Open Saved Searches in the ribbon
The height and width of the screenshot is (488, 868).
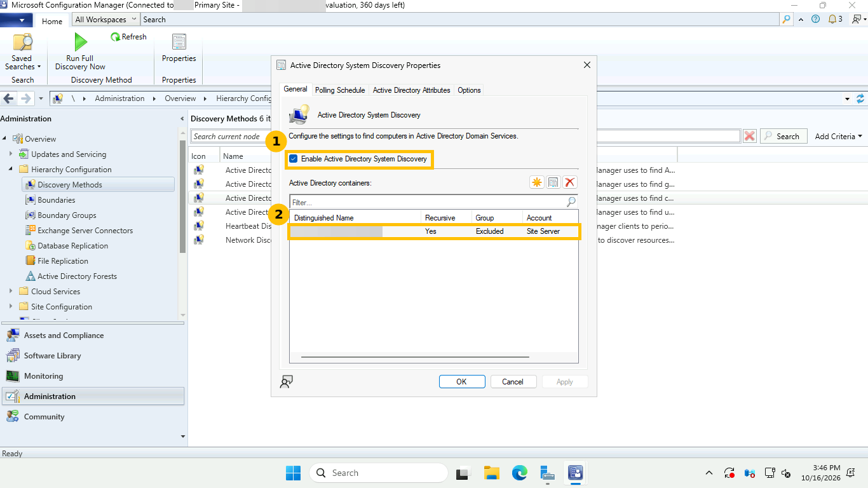coord(23,52)
